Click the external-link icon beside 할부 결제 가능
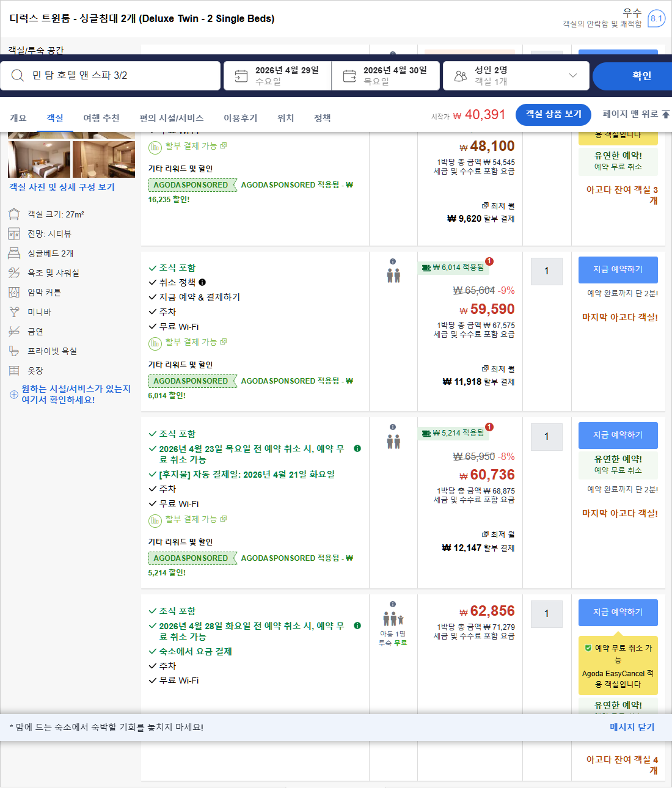Image resolution: width=672 pixels, height=788 pixels. [224, 342]
